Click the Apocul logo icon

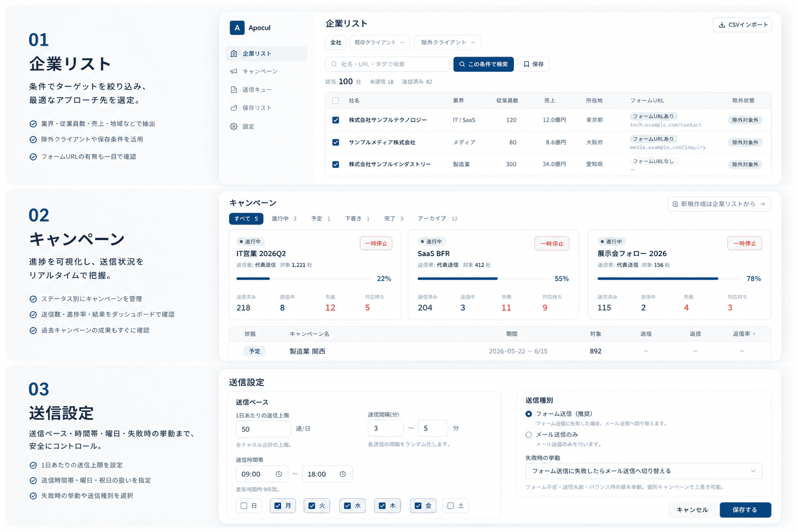237,28
